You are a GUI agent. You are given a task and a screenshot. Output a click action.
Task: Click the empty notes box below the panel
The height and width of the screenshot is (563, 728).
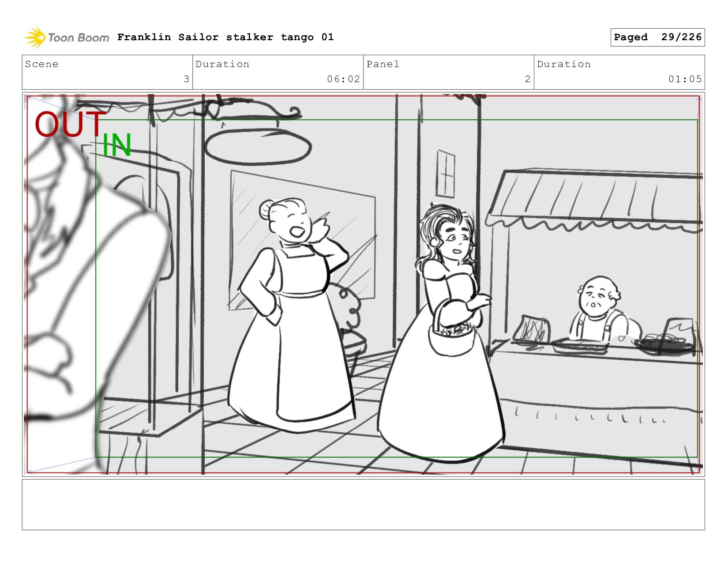(x=363, y=505)
